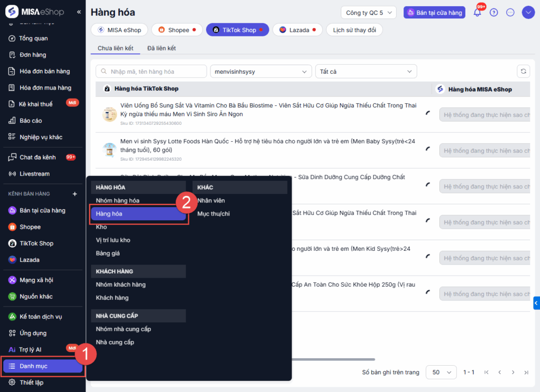Open Lịch sử thay đổi tab
Image resolution: width=540 pixels, height=392 pixels.
tap(354, 30)
